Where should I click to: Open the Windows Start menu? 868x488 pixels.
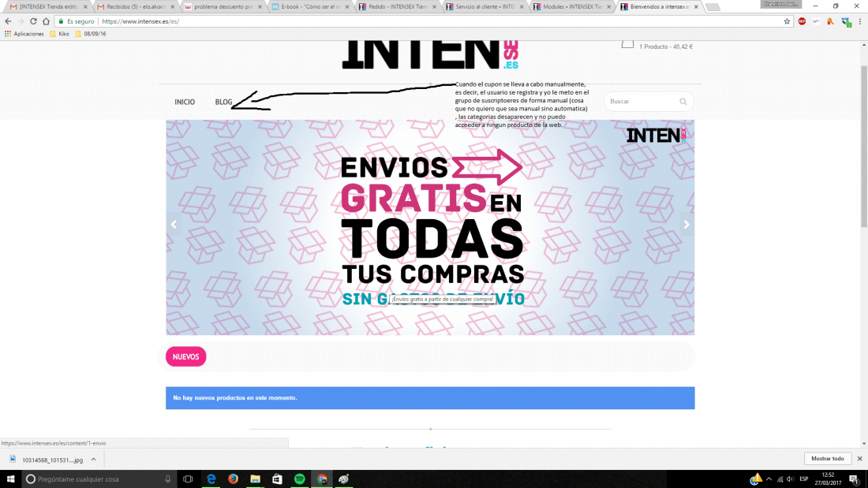click(x=10, y=479)
